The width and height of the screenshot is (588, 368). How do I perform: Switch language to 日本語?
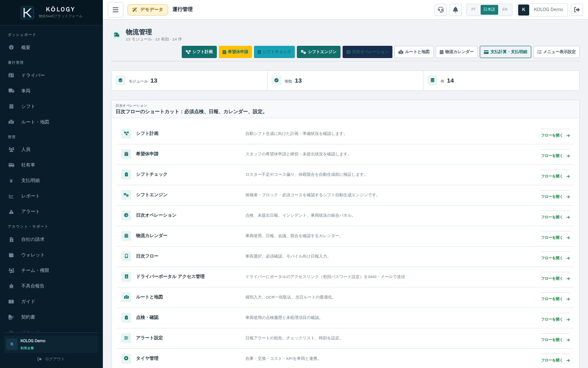coord(489,10)
